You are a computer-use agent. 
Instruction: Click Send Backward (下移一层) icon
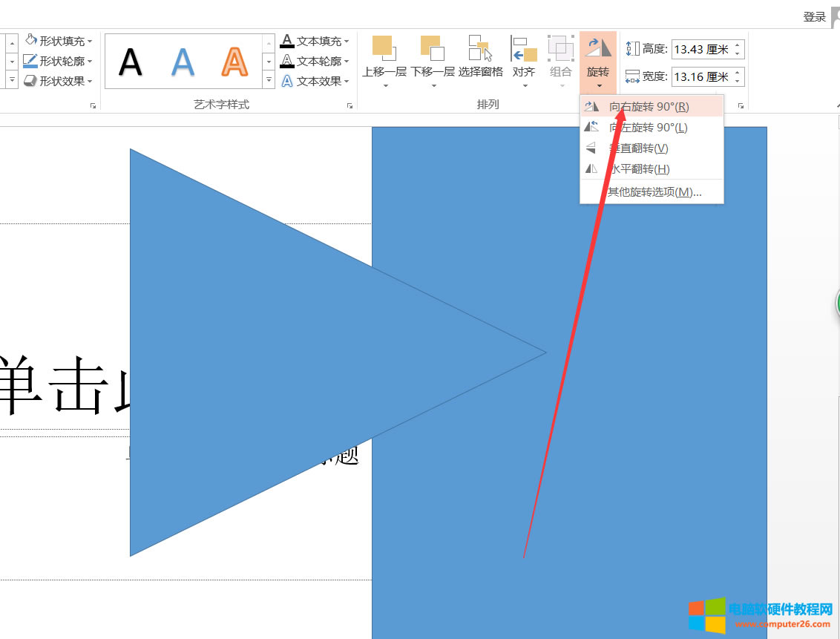pyautogui.click(x=431, y=48)
